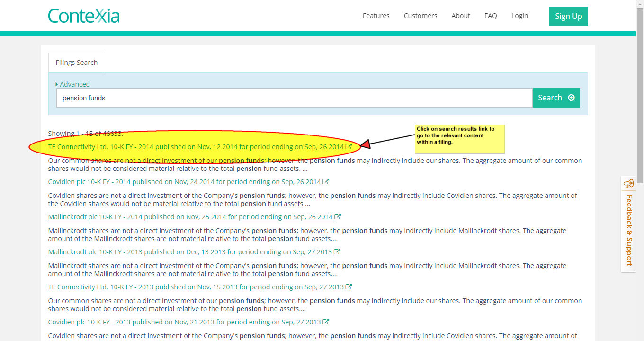The height and width of the screenshot is (341, 644).
Task: Open external link icon for Covidien 2013 filing
Action: 326,322
